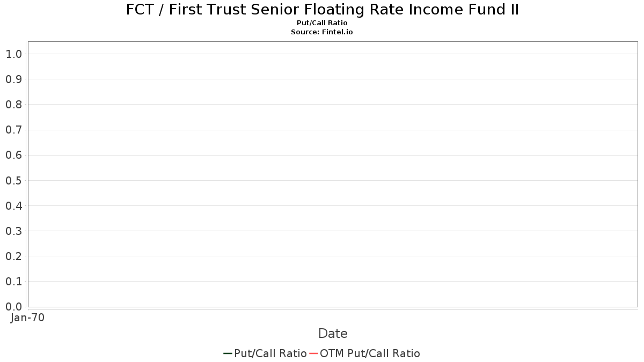Click the 0.2 y-axis tick label
The width and height of the screenshot is (644, 362).
click(x=14, y=256)
